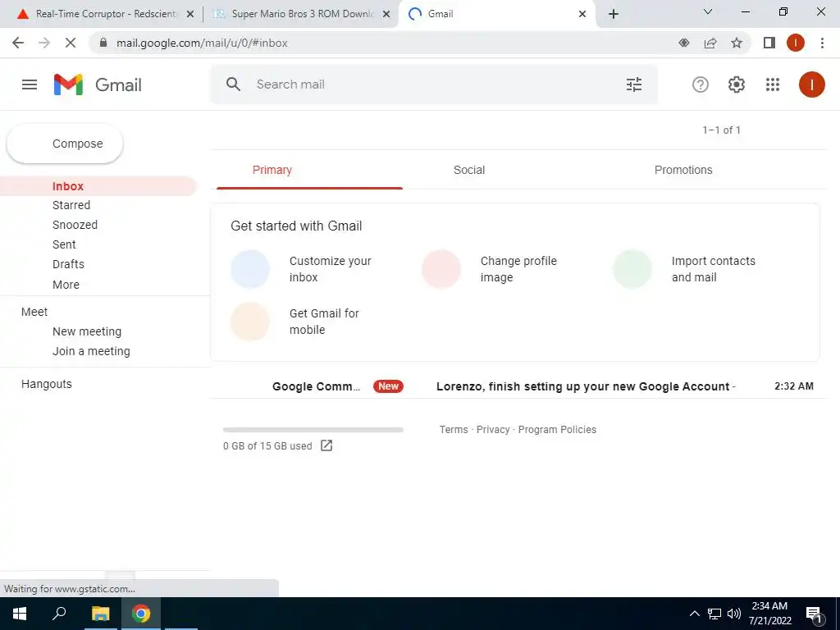Click the search magnifier icon in Gmail

(x=233, y=84)
